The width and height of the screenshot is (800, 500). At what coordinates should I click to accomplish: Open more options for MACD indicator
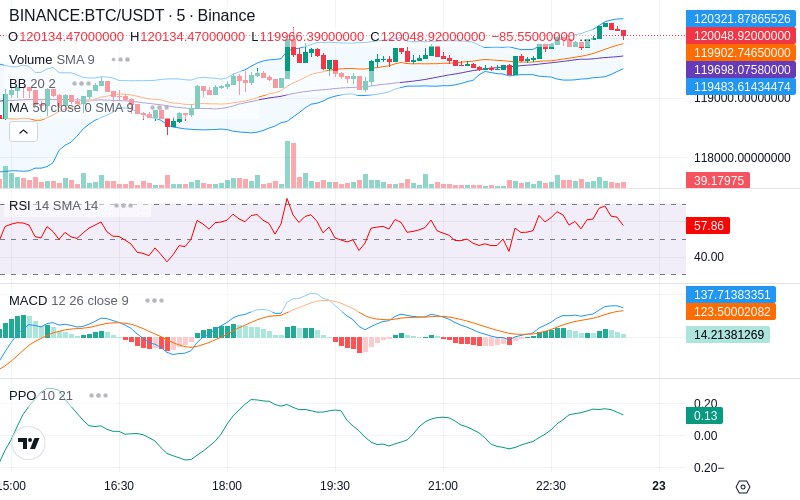point(154,301)
